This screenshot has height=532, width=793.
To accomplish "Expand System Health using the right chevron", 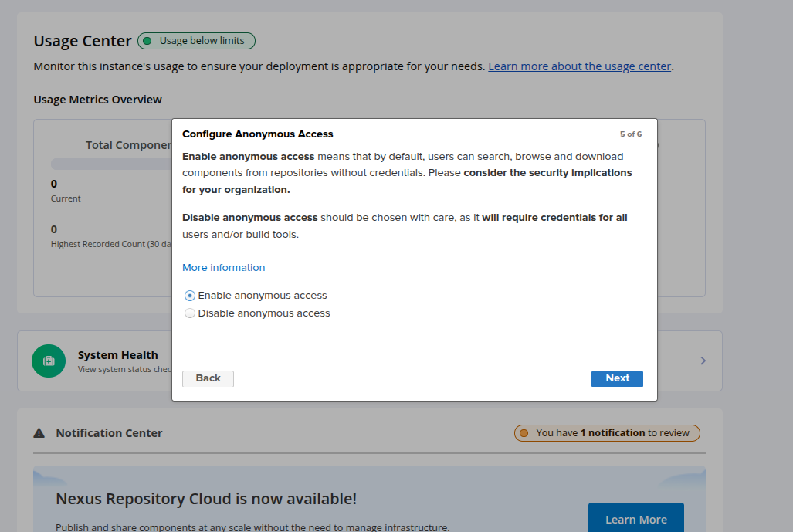I will 703,361.
